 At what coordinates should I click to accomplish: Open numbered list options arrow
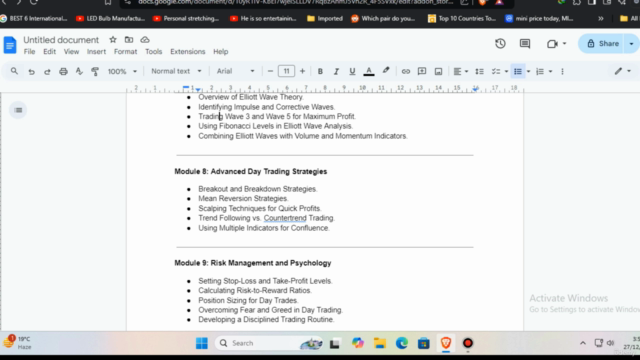(550, 71)
